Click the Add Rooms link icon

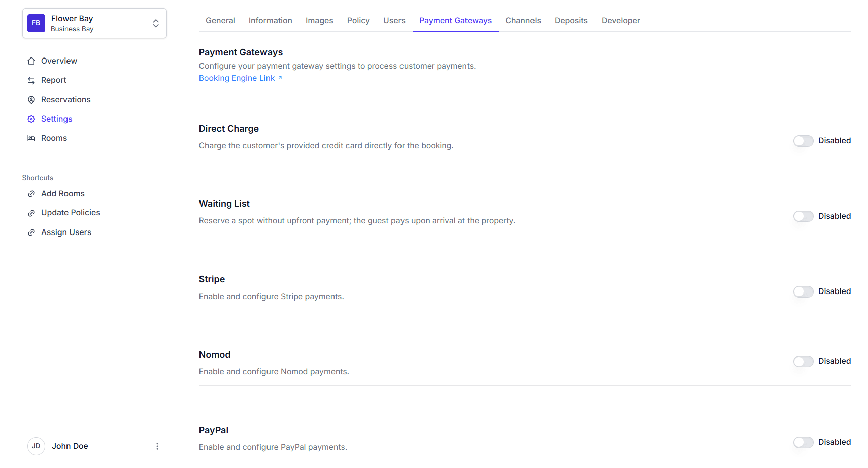[31, 194]
